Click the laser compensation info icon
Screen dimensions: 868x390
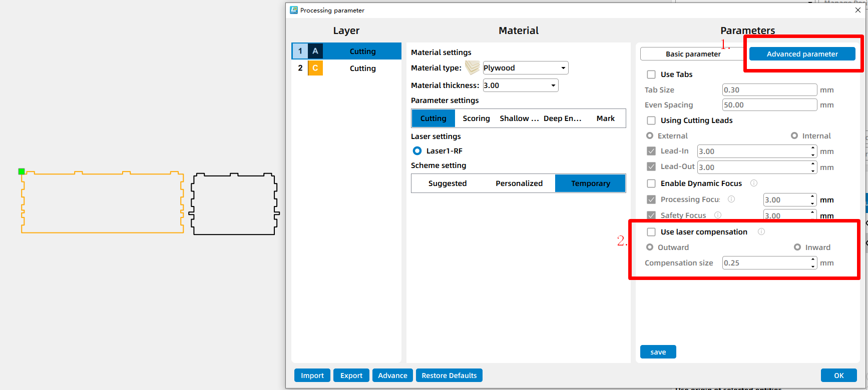761,231
